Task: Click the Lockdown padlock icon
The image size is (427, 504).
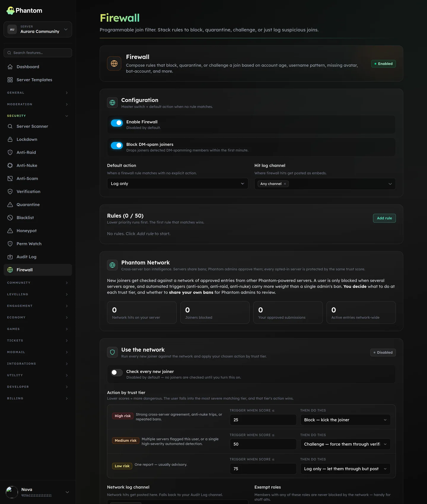Action: [x=10, y=139]
